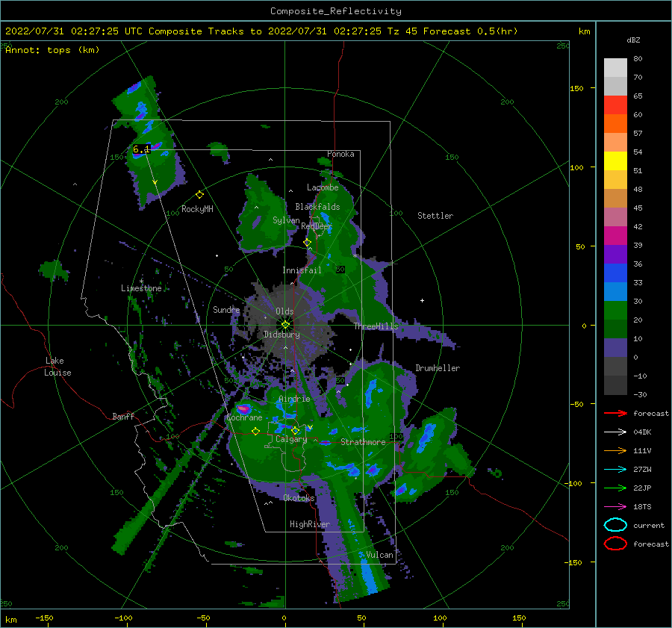Click the UTC timestamp header text

[261, 31]
